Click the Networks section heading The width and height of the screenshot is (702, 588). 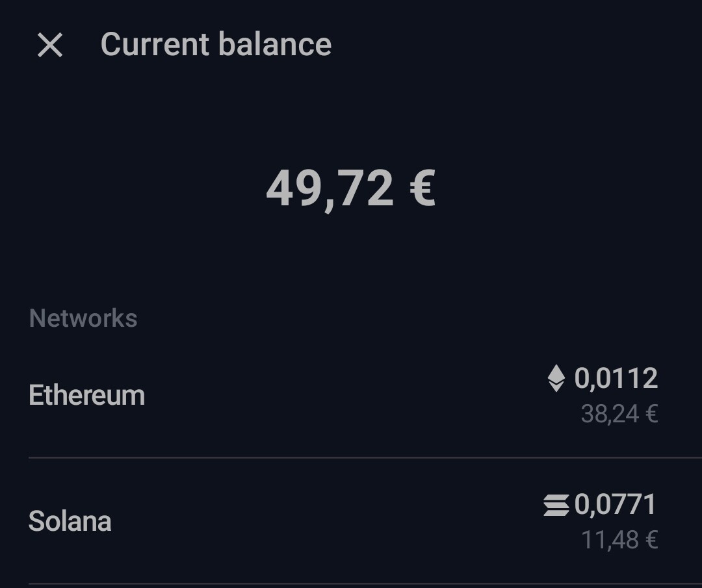click(x=83, y=318)
